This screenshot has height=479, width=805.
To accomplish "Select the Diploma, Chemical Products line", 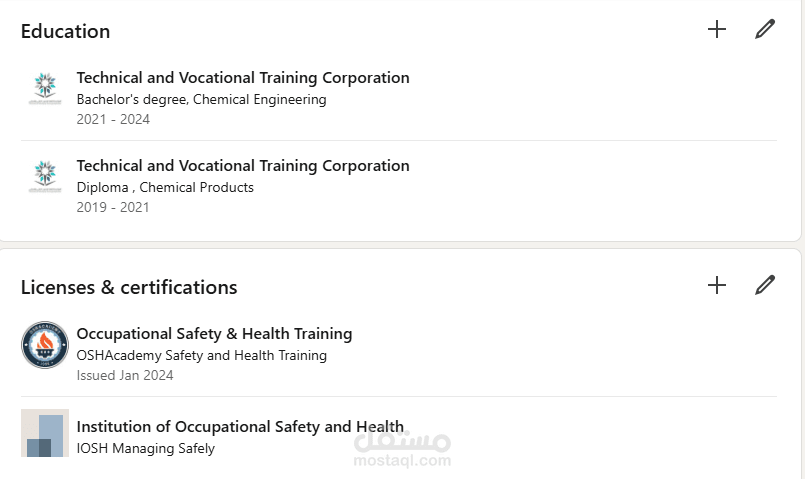I will click(165, 188).
